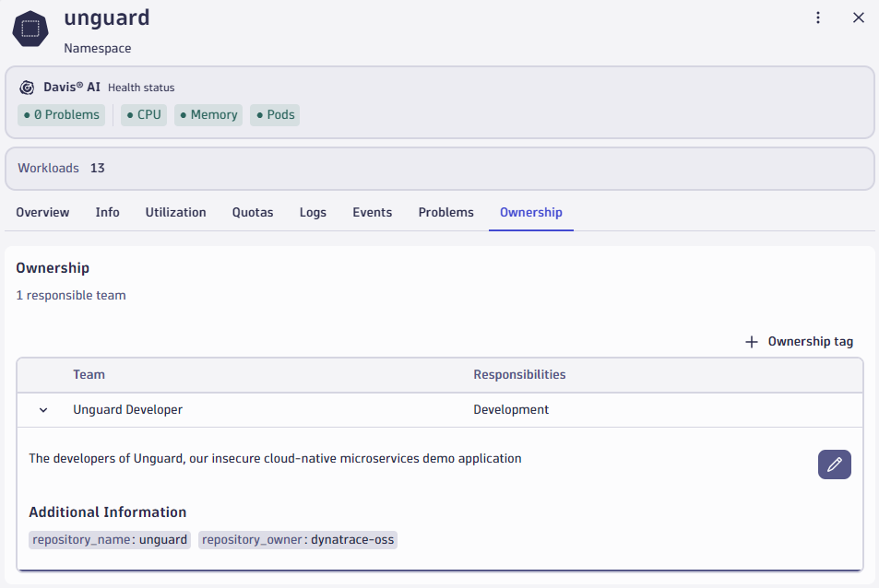Switch to the Utilization tab
This screenshot has height=588, width=879.
point(175,212)
